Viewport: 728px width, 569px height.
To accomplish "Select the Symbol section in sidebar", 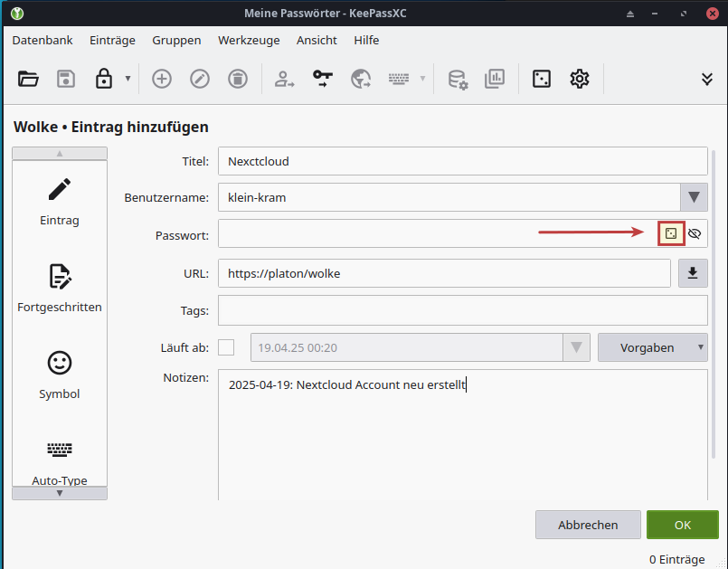I will (x=60, y=375).
